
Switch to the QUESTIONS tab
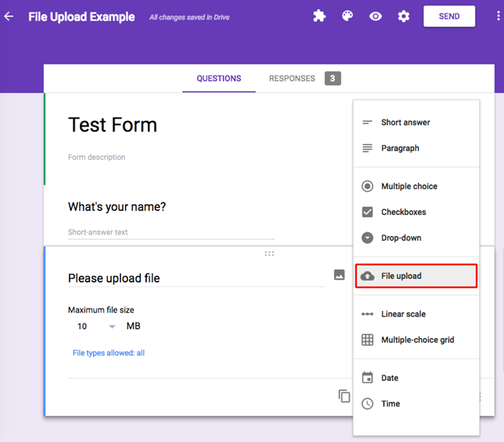click(x=219, y=78)
